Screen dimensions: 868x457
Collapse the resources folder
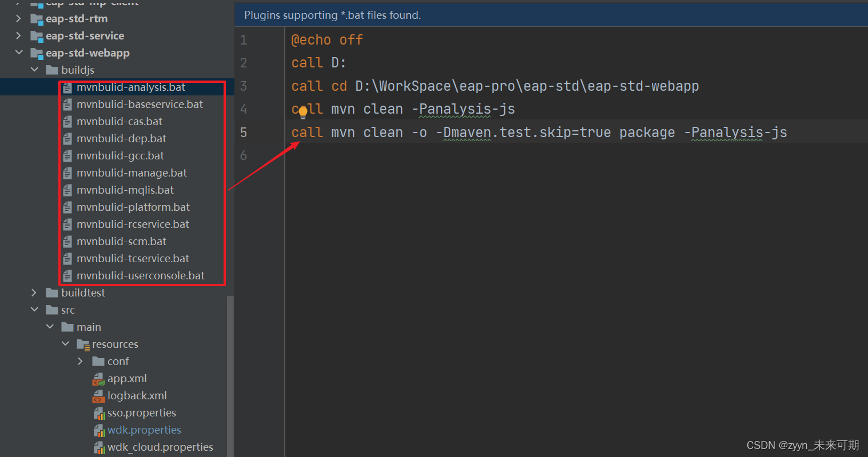[x=65, y=344]
